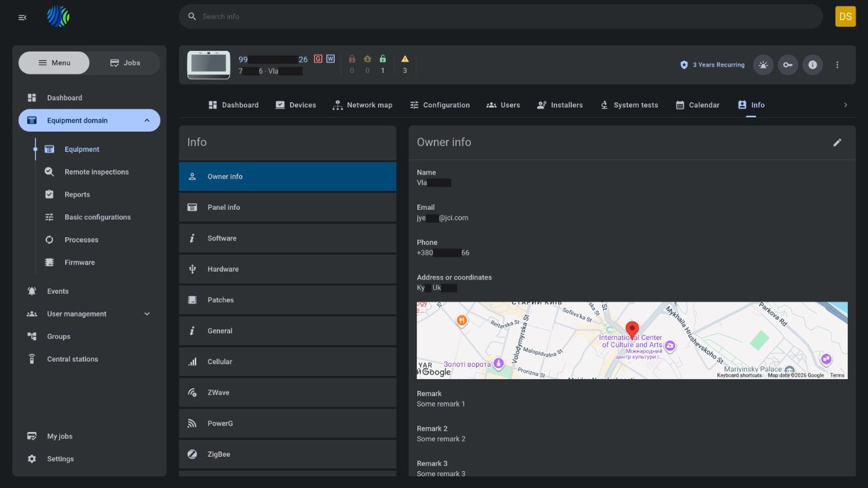Screen dimensions: 868x488
Task: Click the Золоті ворота map marker
Action: pyautogui.click(x=498, y=363)
